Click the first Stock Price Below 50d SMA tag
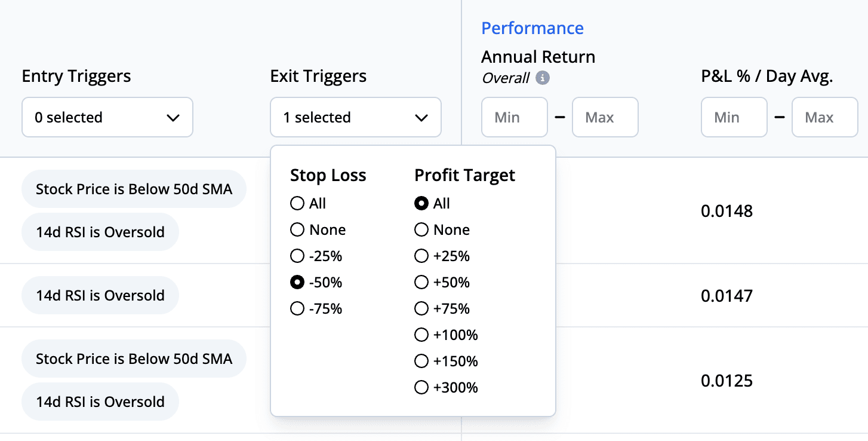 tap(134, 189)
